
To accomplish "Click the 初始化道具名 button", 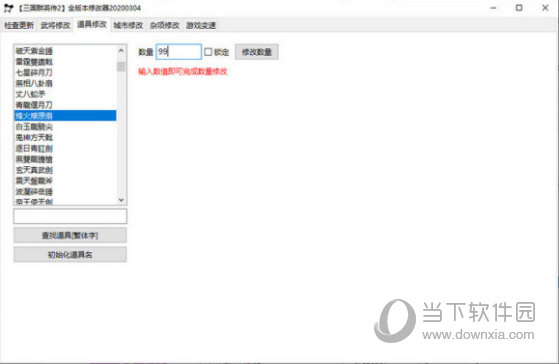I will coord(70,255).
